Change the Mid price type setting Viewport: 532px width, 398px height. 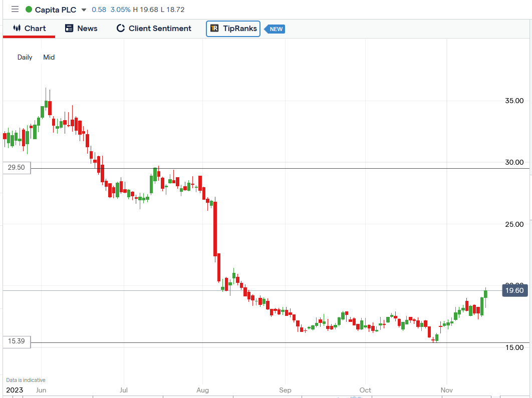[x=49, y=57]
